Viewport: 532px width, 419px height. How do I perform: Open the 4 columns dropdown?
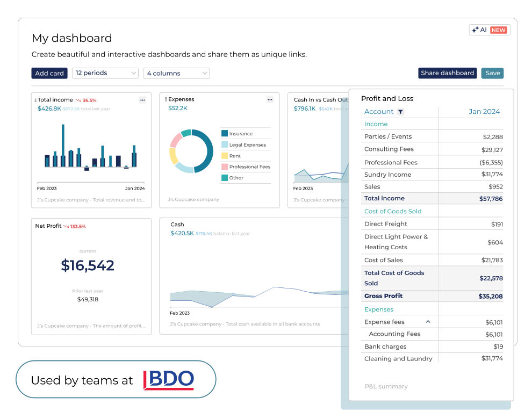176,73
